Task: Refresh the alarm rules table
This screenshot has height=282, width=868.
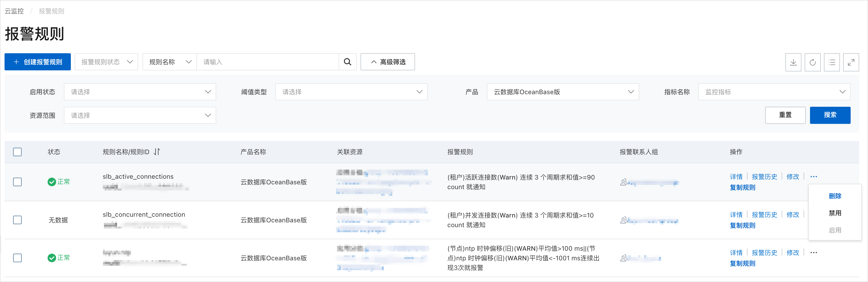Action: (812, 62)
